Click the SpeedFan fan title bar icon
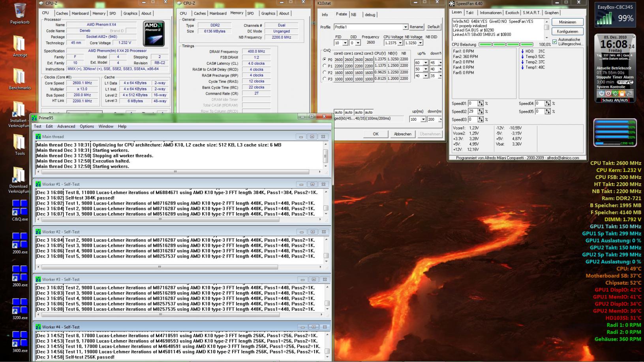 [452, 4]
